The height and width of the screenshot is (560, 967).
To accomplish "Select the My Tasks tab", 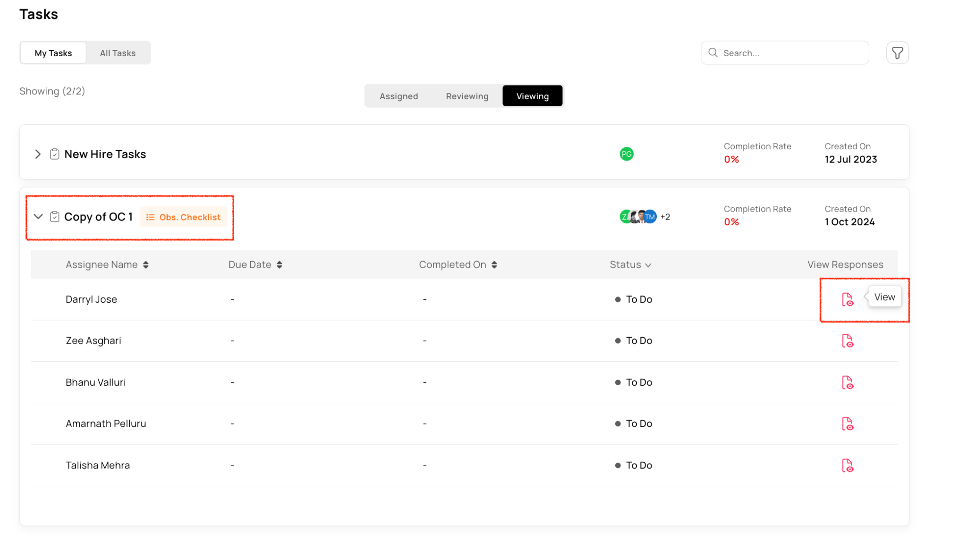I will click(53, 53).
